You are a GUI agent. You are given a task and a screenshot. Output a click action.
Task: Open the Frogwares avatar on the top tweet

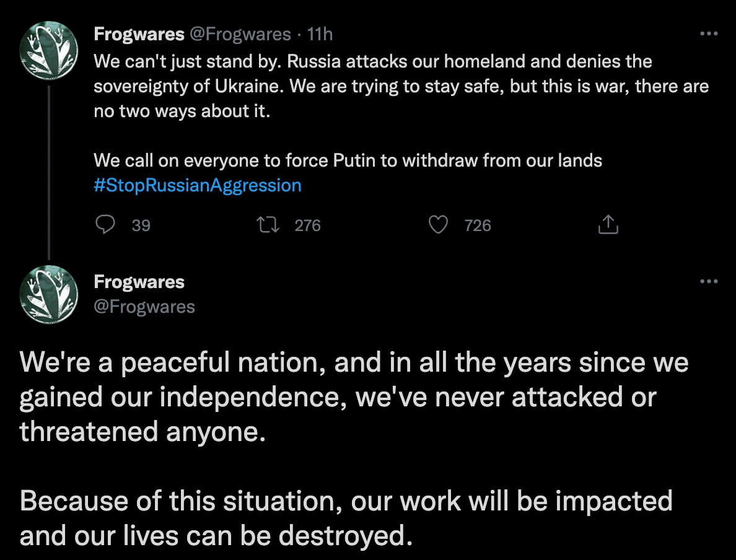coord(49,50)
